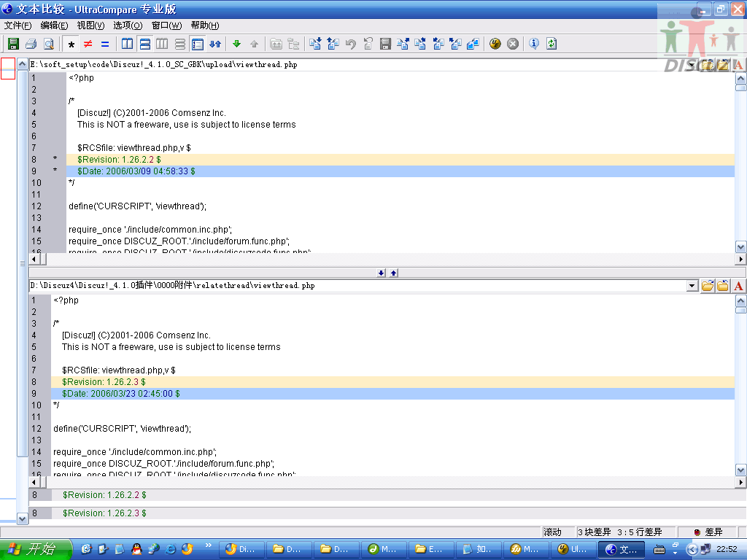Click the grayed folder tree icon
This screenshot has width=747, height=560.
coord(294,44)
